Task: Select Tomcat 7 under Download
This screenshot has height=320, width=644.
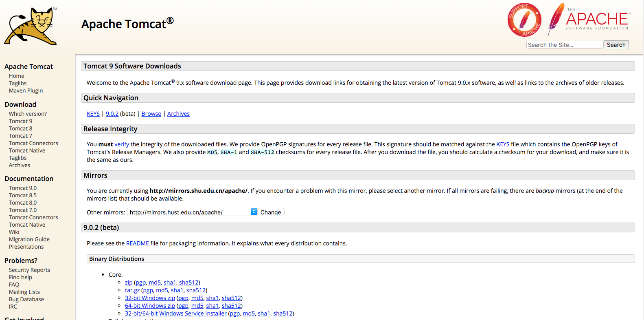Action: tap(20, 136)
